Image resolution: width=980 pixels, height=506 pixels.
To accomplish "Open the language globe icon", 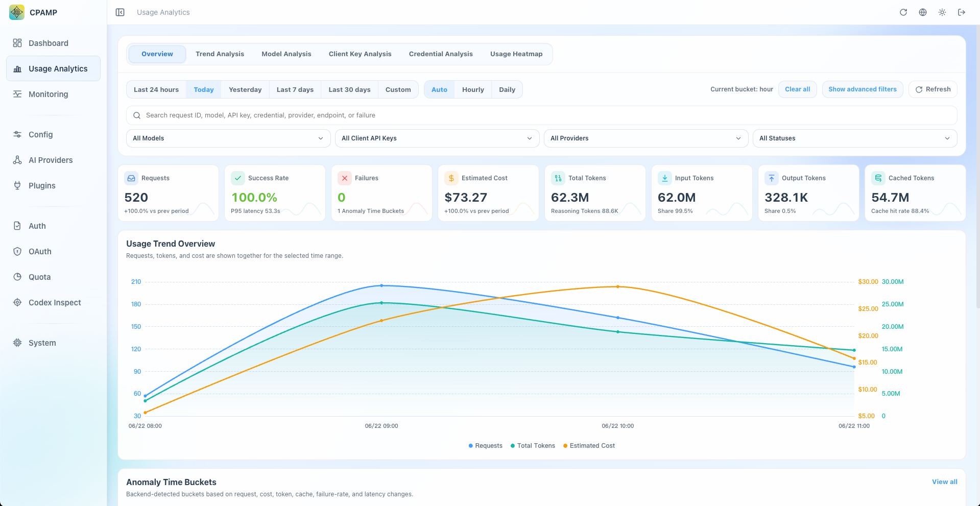I will (923, 12).
